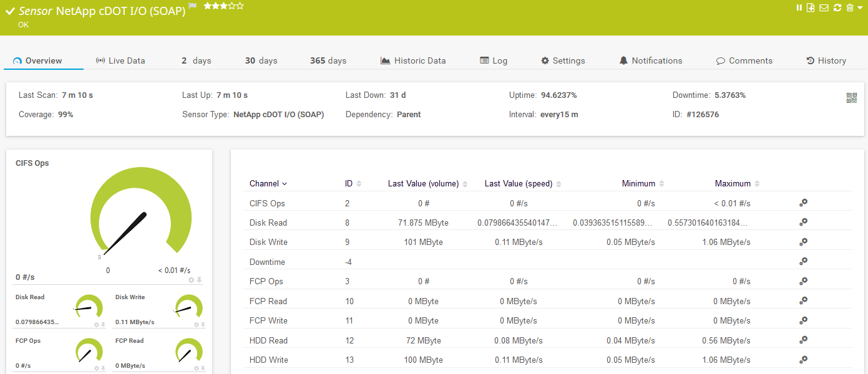Open channel settings gear for HDD Read row
The width and height of the screenshot is (868, 374).
[804, 340]
